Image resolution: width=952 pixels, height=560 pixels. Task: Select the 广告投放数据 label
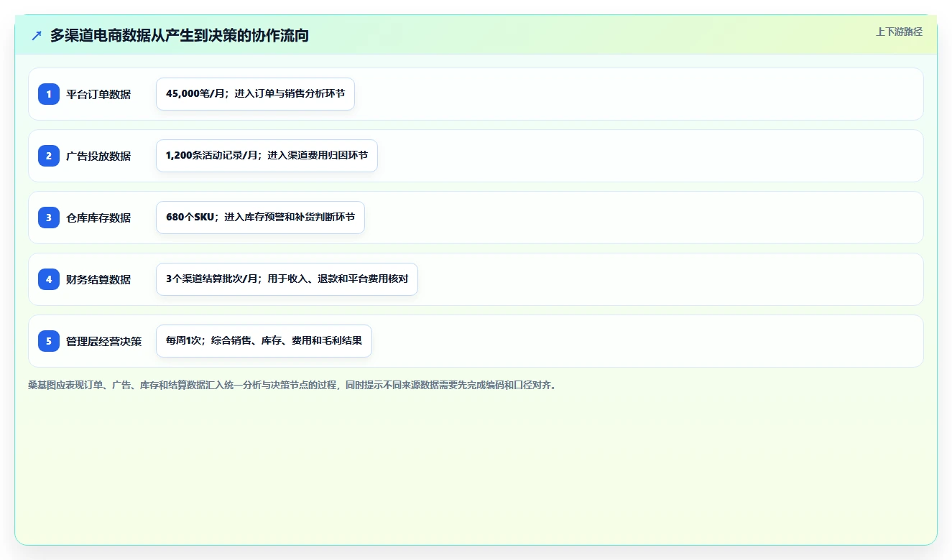click(98, 156)
